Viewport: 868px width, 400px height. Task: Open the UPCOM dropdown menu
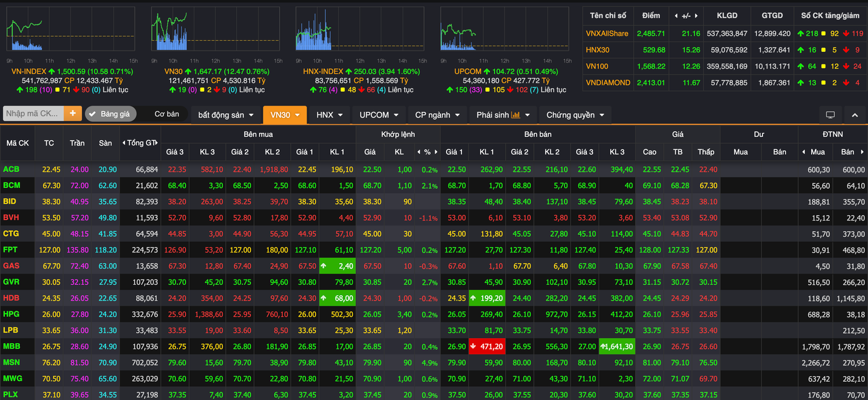(x=379, y=115)
